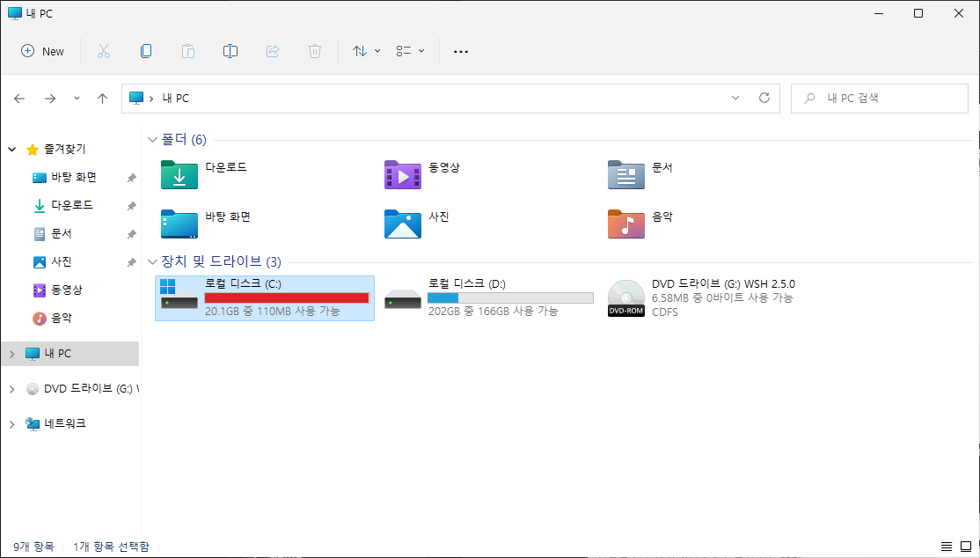980x558 pixels.
Task: Open 사진 in the sidebar
Action: point(62,262)
